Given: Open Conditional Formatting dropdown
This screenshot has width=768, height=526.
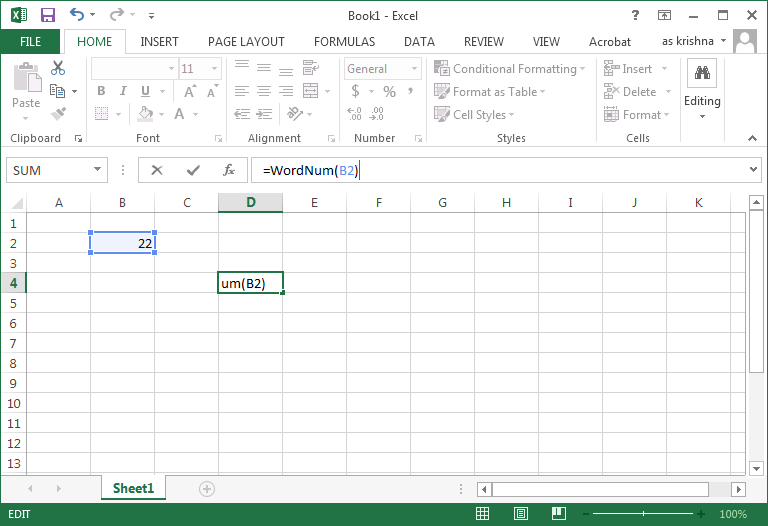Looking at the screenshot, I should (x=510, y=69).
